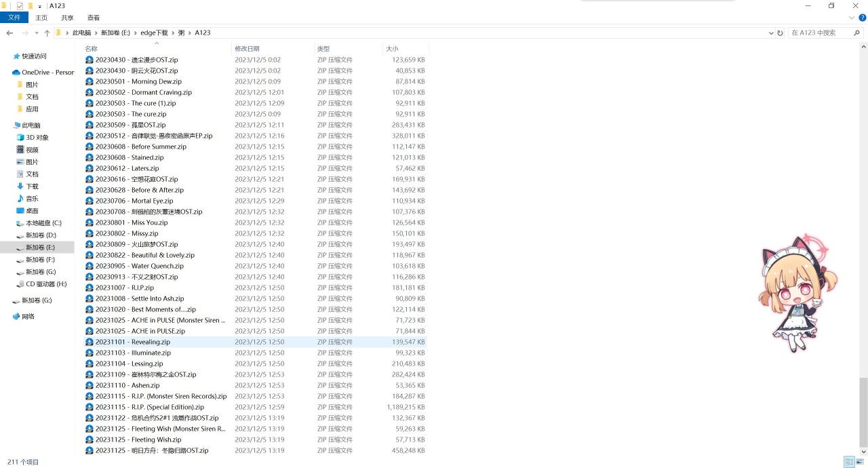
Task: Click the vertical scrollbar thumb
Action: [x=863, y=411]
